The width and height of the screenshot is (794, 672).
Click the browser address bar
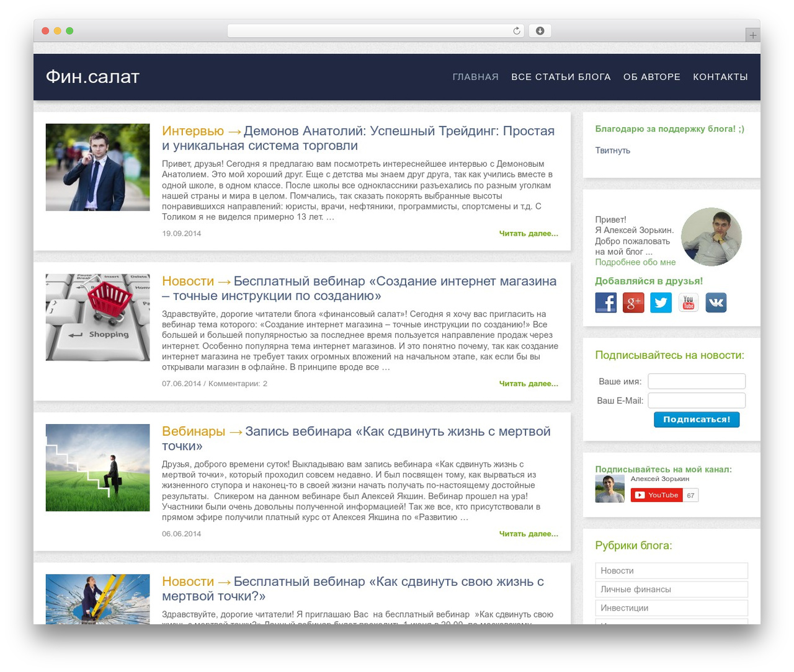(375, 31)
